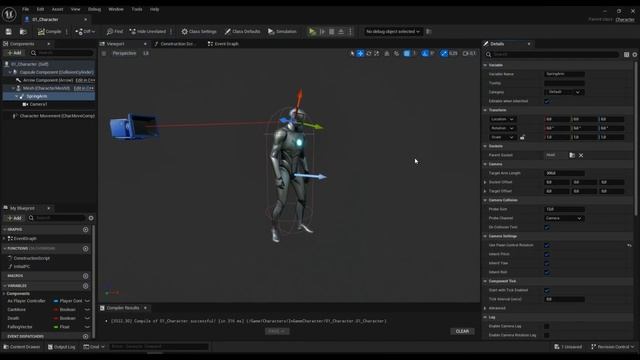Enable Camera Rotation Lag checkbox
Viewport: 640px width, 360px height.
(x=547, y=335)
